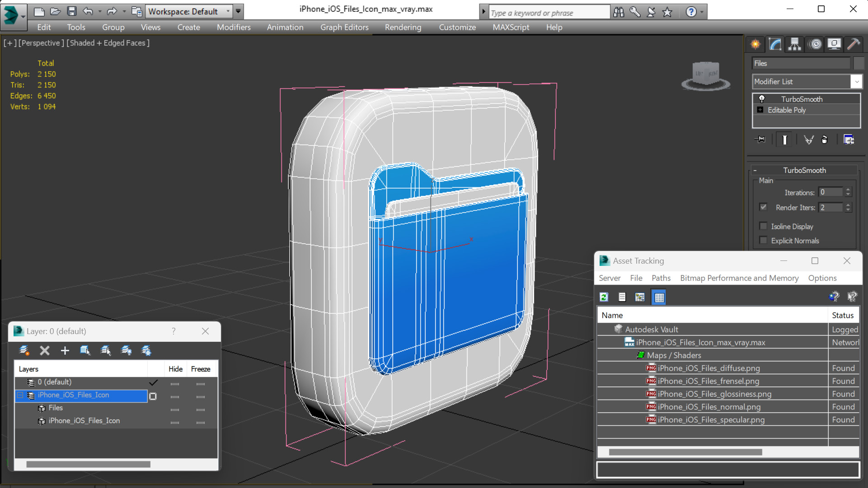
Task: Switch to the Hierarchy command panel tab
Action: [795, 44]
